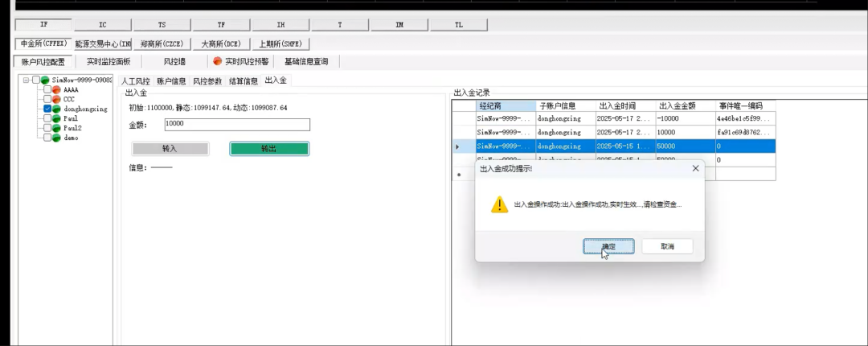Image resolution: width=868 pixels, height=346 pixels.
Task: Uncheck the donghongxing account checkbox
Action: [x=47, y=109]
